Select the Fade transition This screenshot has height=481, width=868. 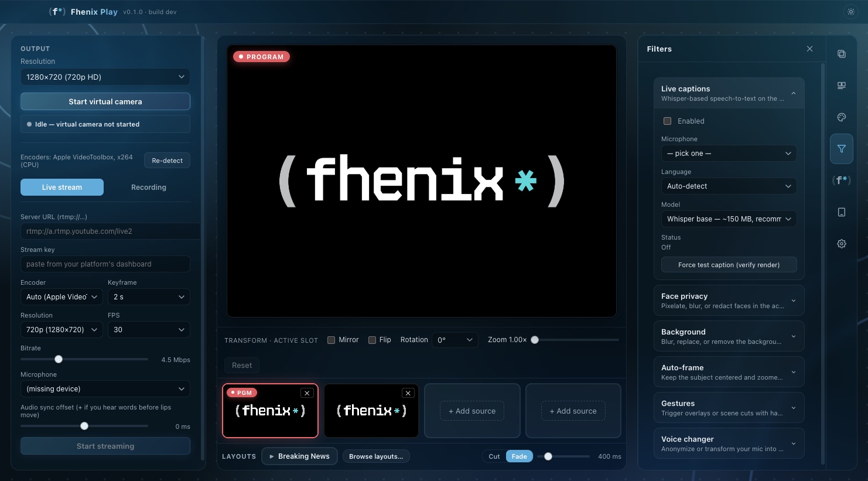(520, 456)
